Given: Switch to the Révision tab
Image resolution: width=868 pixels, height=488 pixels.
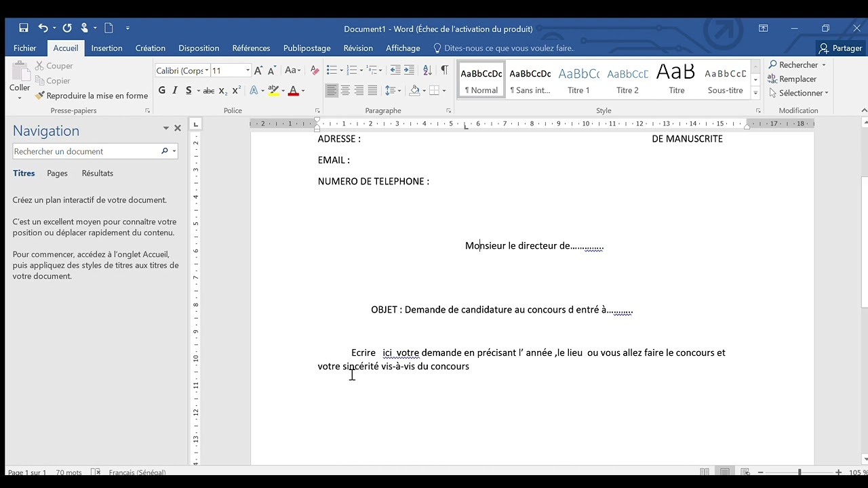Looking at the screenshot, I should 358,48.
